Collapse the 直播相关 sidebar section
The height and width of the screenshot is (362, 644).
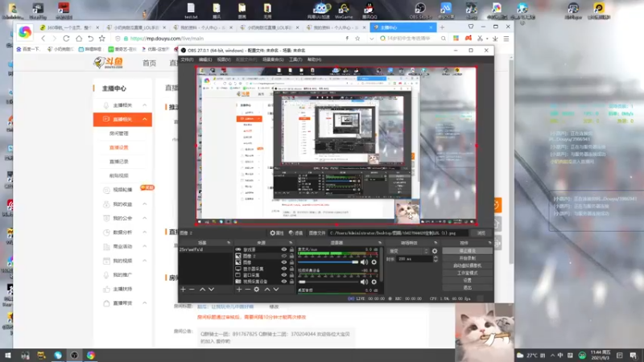tap(145, 119)
